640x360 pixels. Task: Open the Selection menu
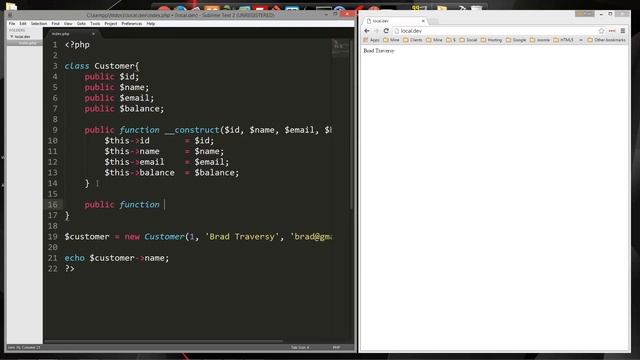point(39,24)
